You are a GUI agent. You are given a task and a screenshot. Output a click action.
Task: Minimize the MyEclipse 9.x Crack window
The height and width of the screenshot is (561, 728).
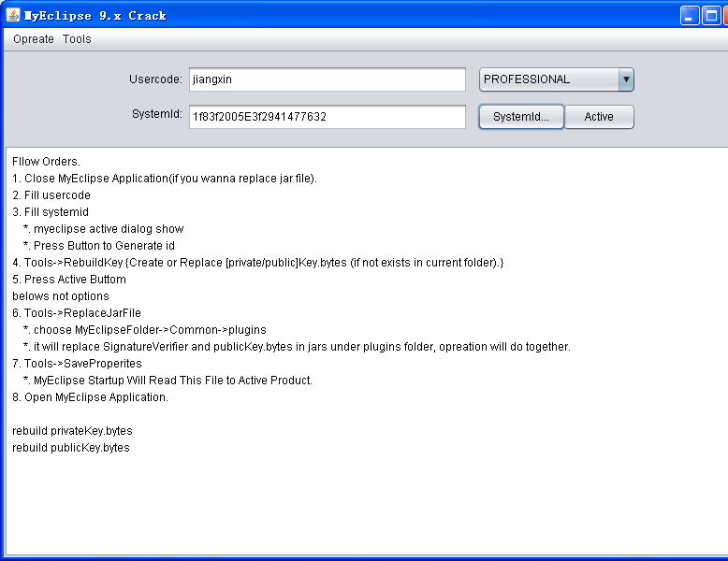pyautogui.click(x=690, y=16)
